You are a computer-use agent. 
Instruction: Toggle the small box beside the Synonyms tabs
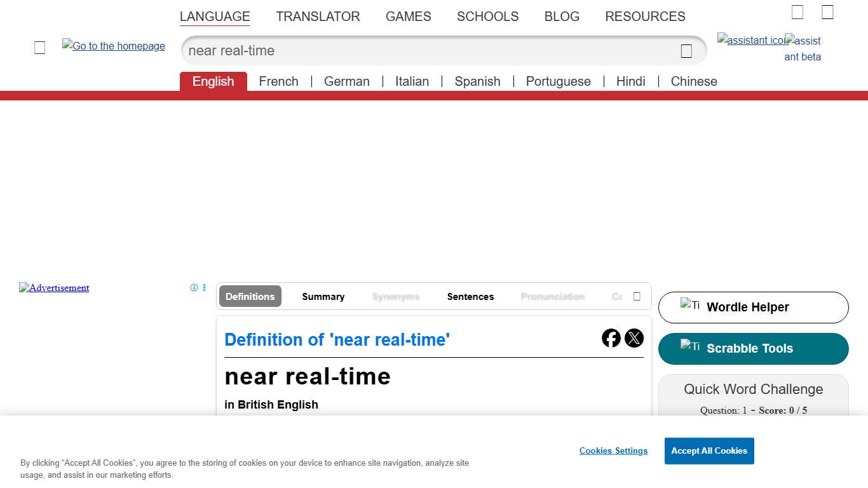[x=637, y=296]
